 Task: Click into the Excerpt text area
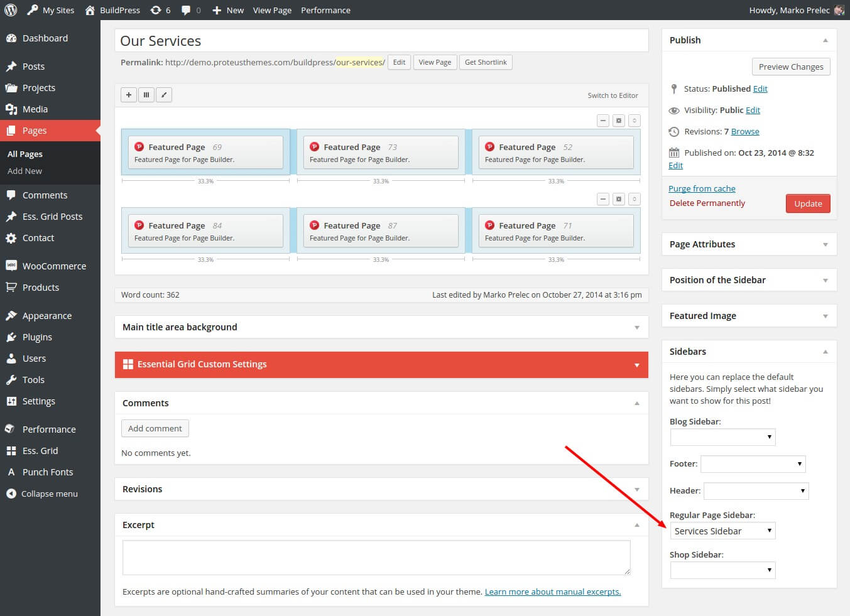coord(376,558)
